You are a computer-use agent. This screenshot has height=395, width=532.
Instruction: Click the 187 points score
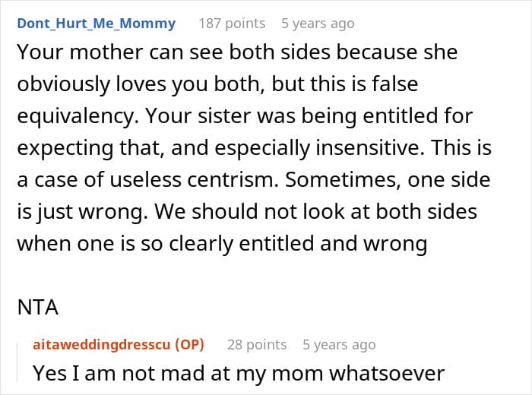point(232,24)
